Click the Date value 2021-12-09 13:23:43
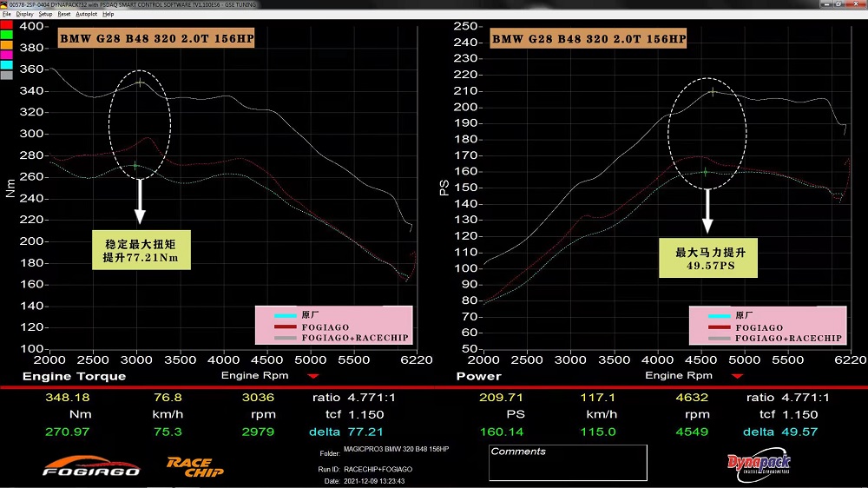868x488 pixels. coord(374,481)
